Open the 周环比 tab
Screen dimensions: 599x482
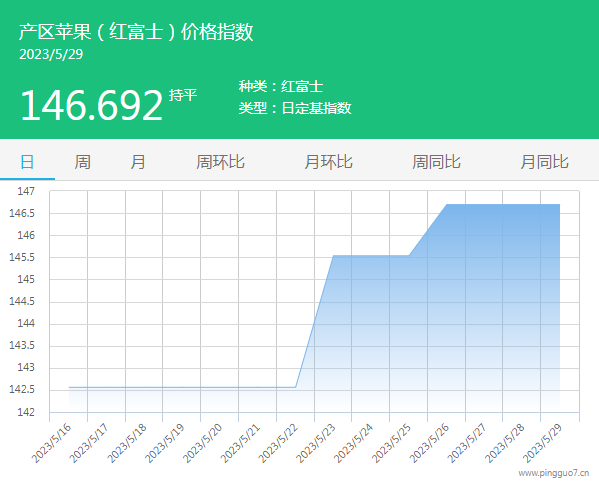click(220, 162)
